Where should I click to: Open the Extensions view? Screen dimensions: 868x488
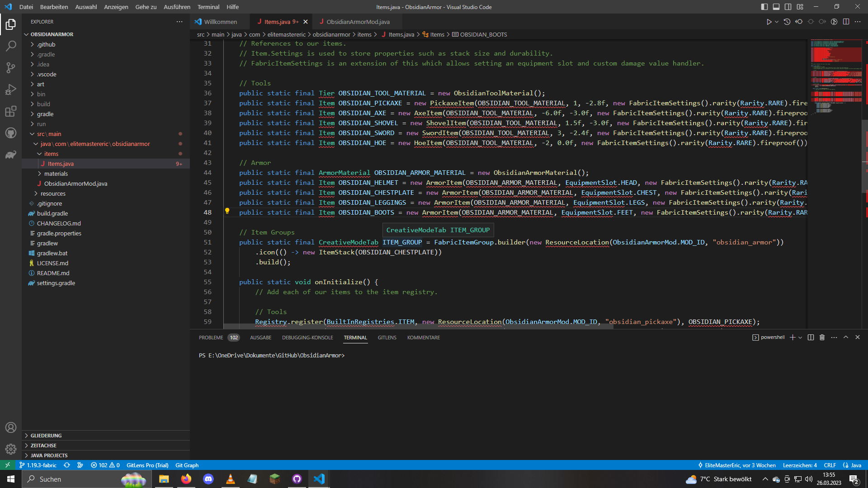coord(11,111)
